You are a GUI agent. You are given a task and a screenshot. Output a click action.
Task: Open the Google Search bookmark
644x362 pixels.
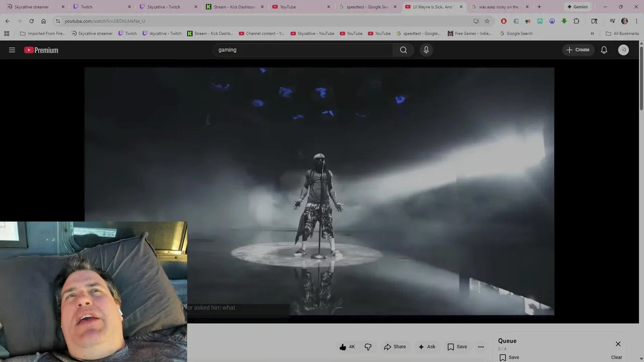[516, 34]
